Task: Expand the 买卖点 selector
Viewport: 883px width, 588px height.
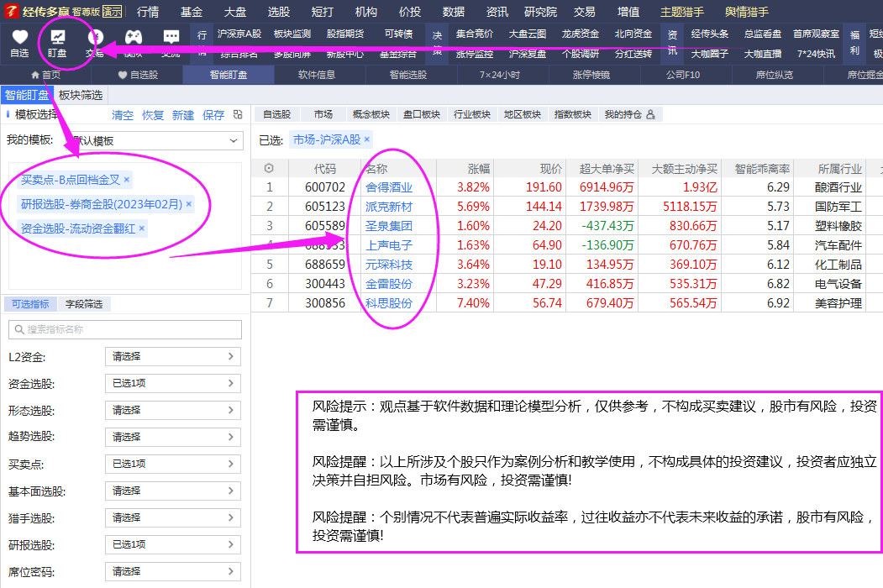Action: coord(173,464)
